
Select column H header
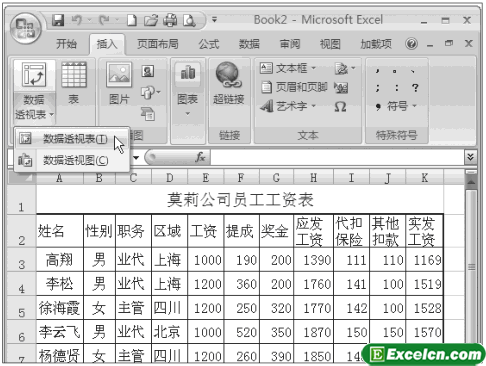(313, 178)
